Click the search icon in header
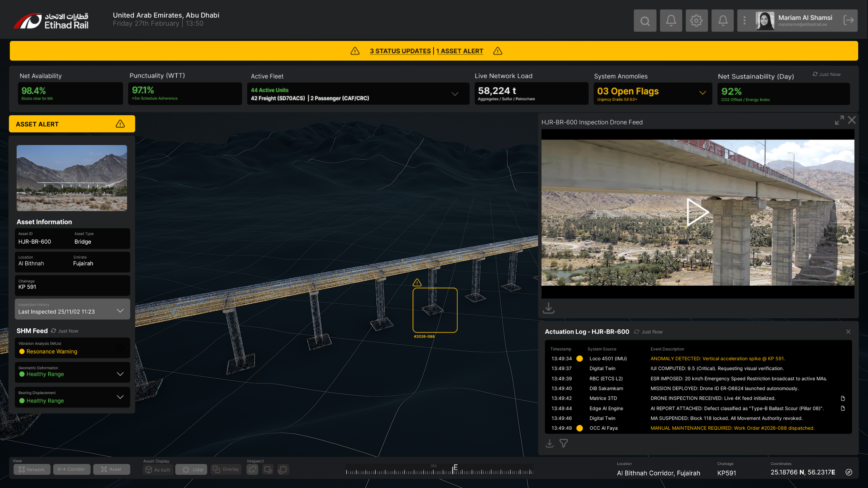 [x=645, y=21]
